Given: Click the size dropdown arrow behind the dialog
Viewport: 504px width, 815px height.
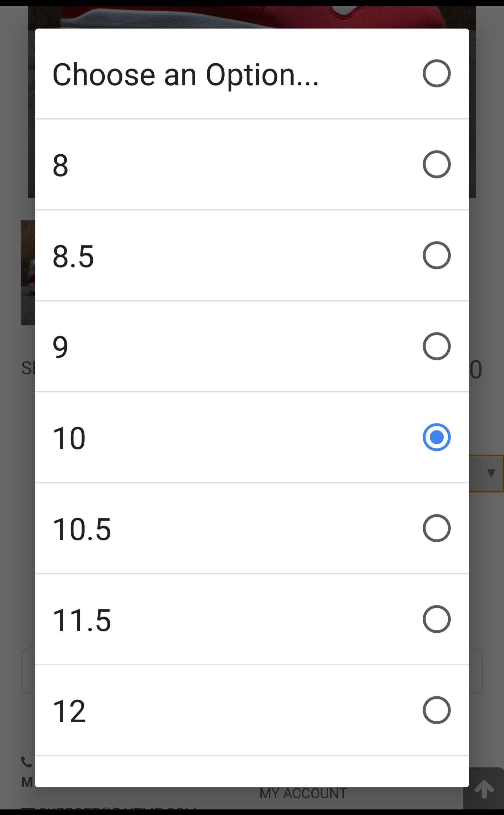Looking at the screenshot, I should (x=491, y=473).
